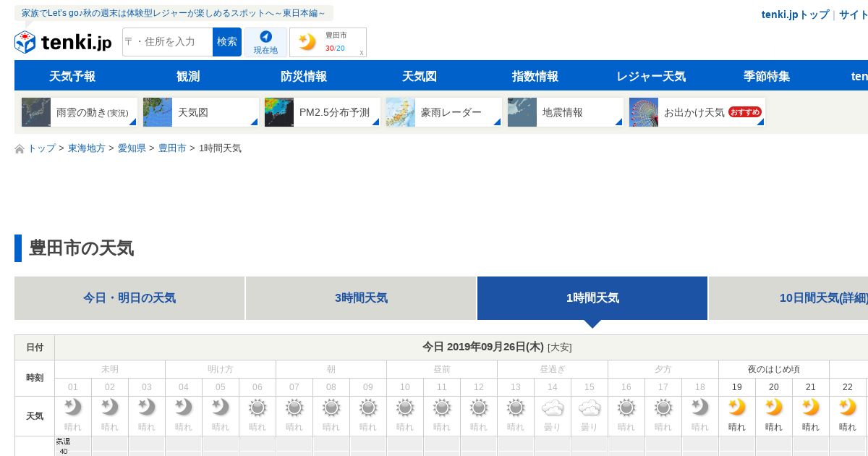
Task: Click the 04時 clear night weather icon
Action: tap(184, 408)
